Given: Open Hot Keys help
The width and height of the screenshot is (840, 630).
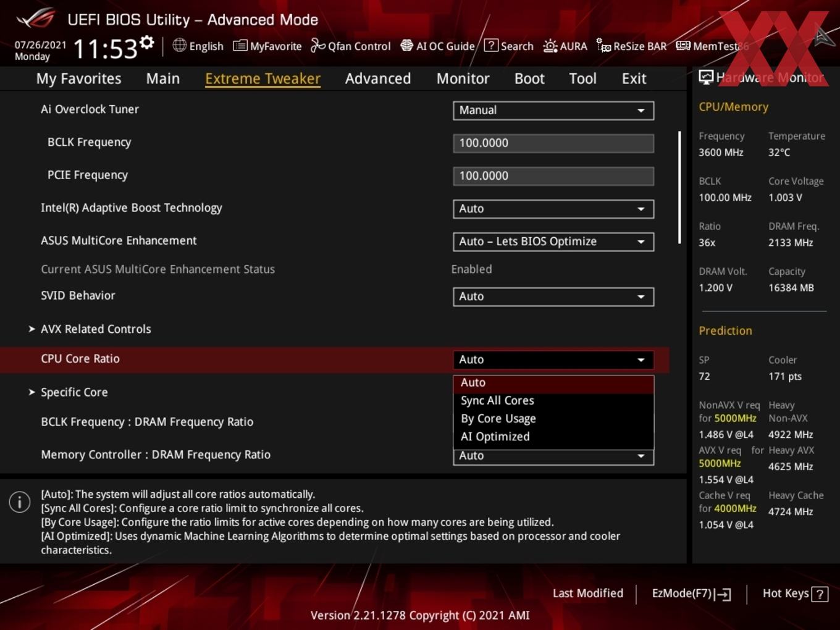Looking at the screenshot, I should click(x=795, y=594).
